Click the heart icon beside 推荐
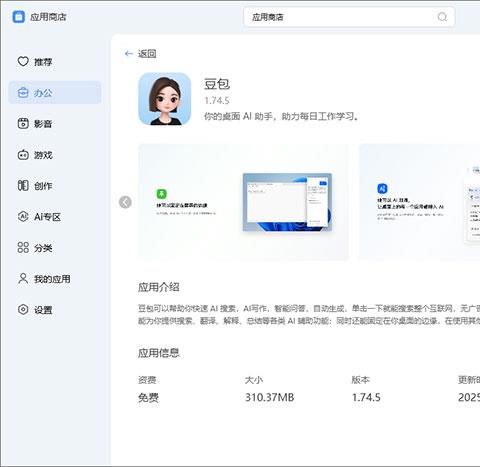 pos(23,61)
